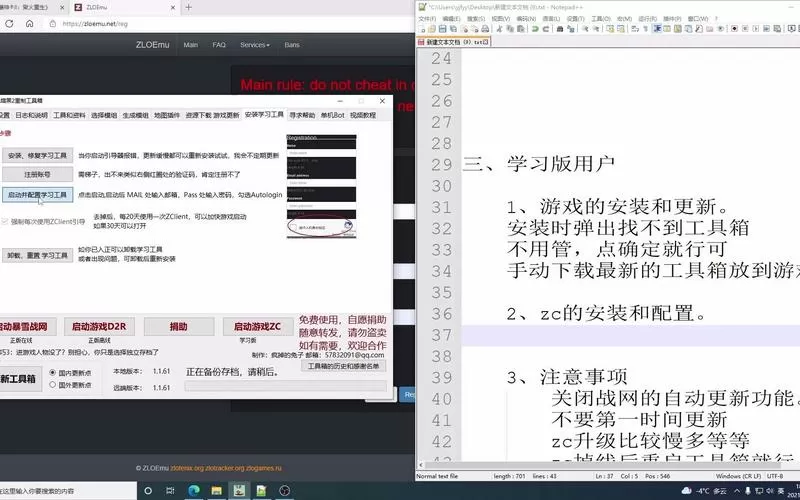Image resolution: width=800 pixels, height=500 pixels.
Task: Switch to the 选择模组 tab
Action: coord(104,115)
